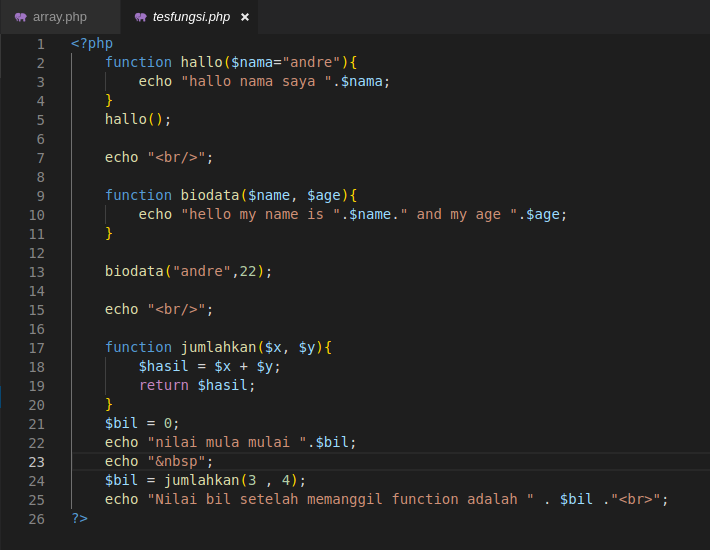Click closing brace on line 11
The height and width of the screenshot is (550, 710).
click(109, 233)
